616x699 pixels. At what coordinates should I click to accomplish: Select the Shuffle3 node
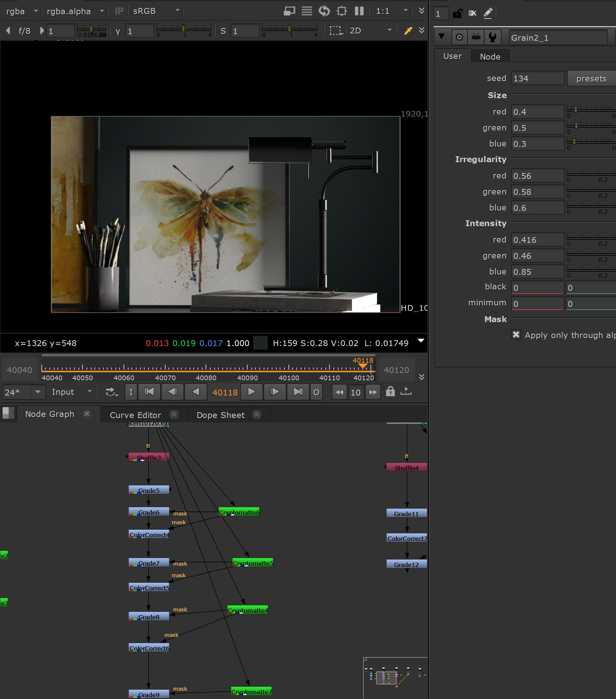point(149,458)
